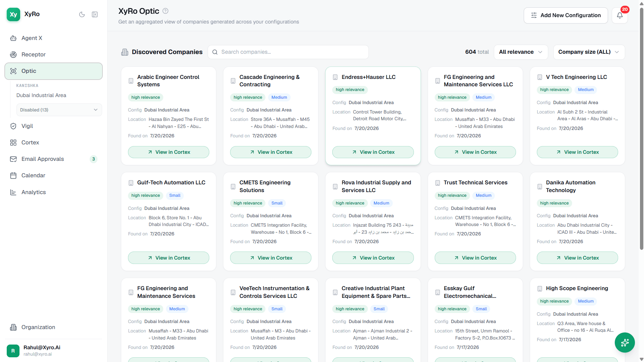Toggle dark mode moon icon
This screenshot has width=644, height=362.
82,14
